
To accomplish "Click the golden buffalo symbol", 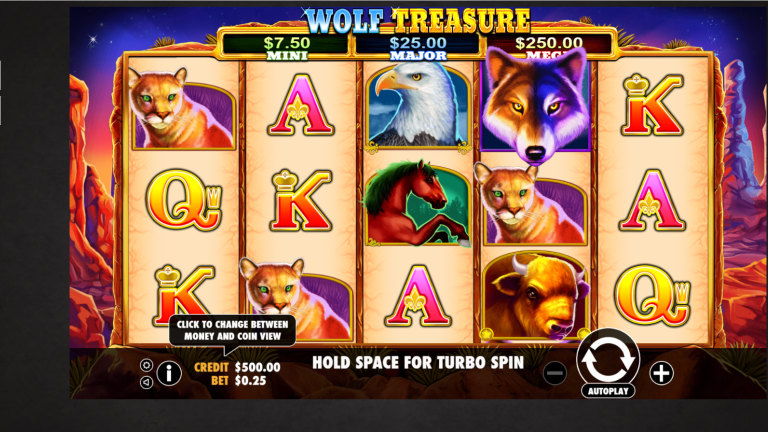I will (x=535, y=296).
